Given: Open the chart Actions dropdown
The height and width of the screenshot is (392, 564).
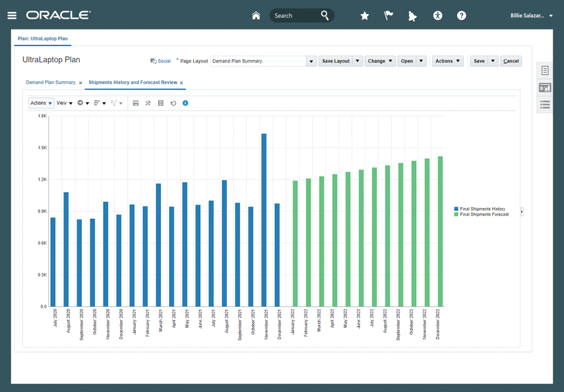Looking at the screenshot, I should coord(41,103).
